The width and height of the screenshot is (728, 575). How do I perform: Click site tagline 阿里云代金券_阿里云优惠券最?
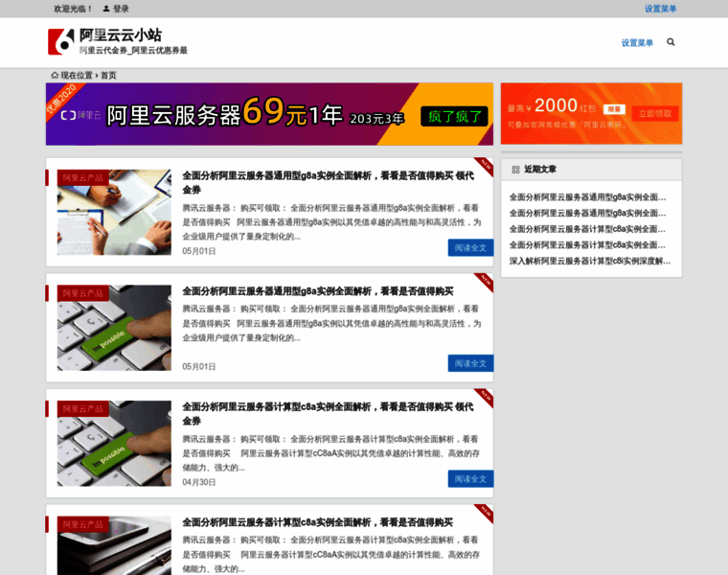click(133, 50)
